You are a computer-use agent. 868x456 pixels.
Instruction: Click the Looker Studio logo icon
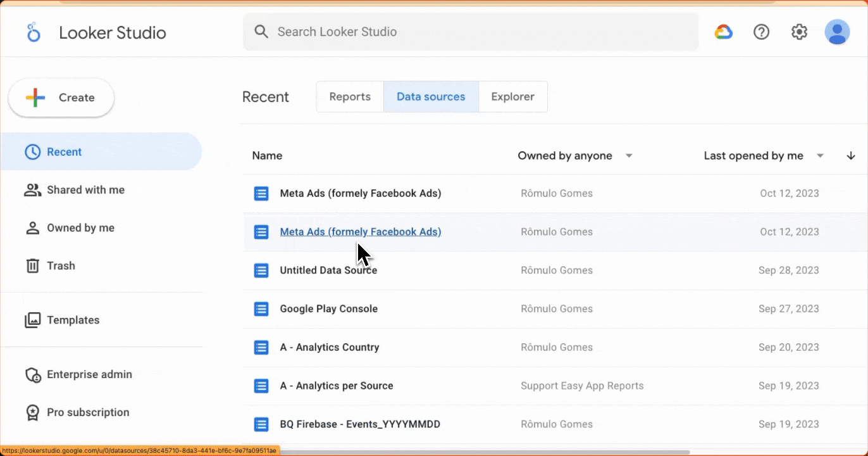[34, 32]
